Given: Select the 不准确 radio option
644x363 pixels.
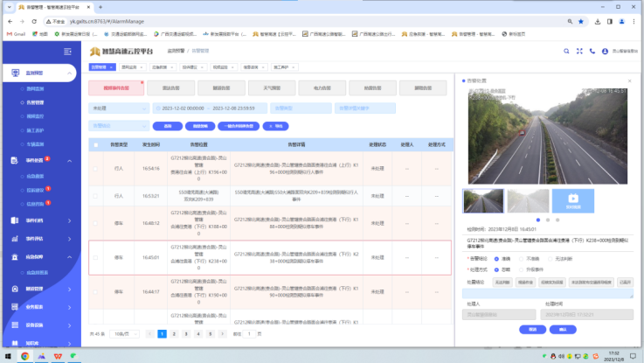Looking at the screenshot, I should (x=523, y=259).
